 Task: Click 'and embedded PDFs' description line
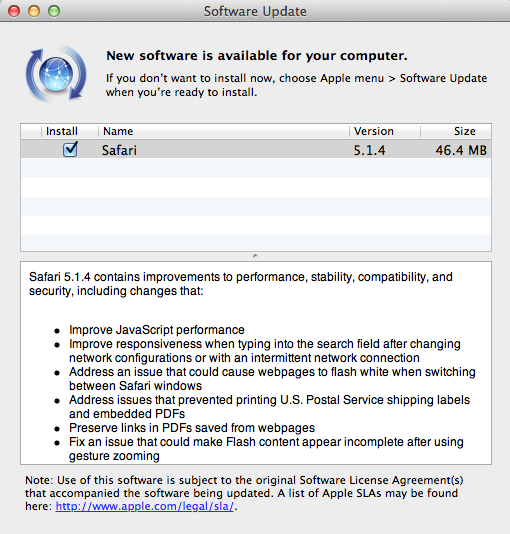click(x=127, y=414)
